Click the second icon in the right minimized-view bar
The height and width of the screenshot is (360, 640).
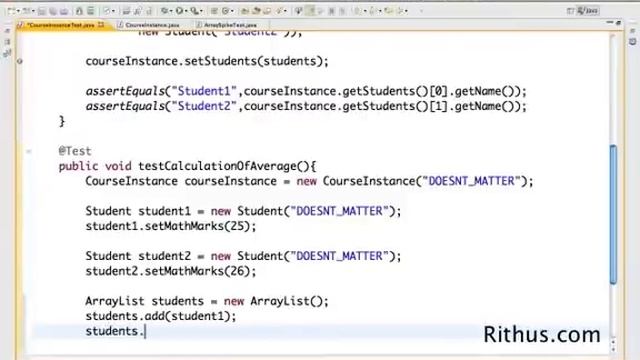click(632, 42)
